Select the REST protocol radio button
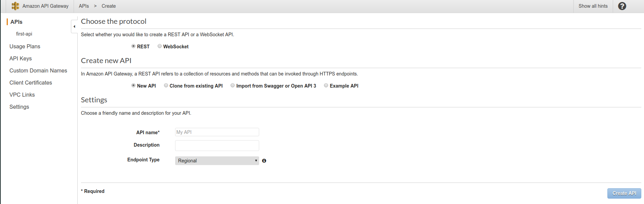644x204 pixels. (133, 46)
